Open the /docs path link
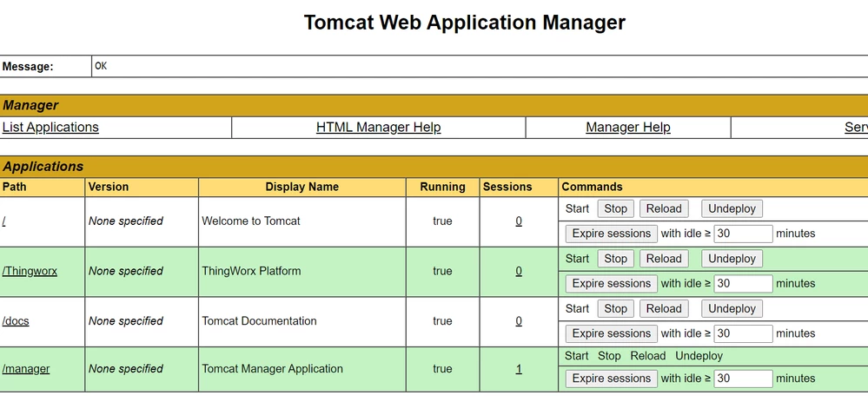 (x=16, y=320)
